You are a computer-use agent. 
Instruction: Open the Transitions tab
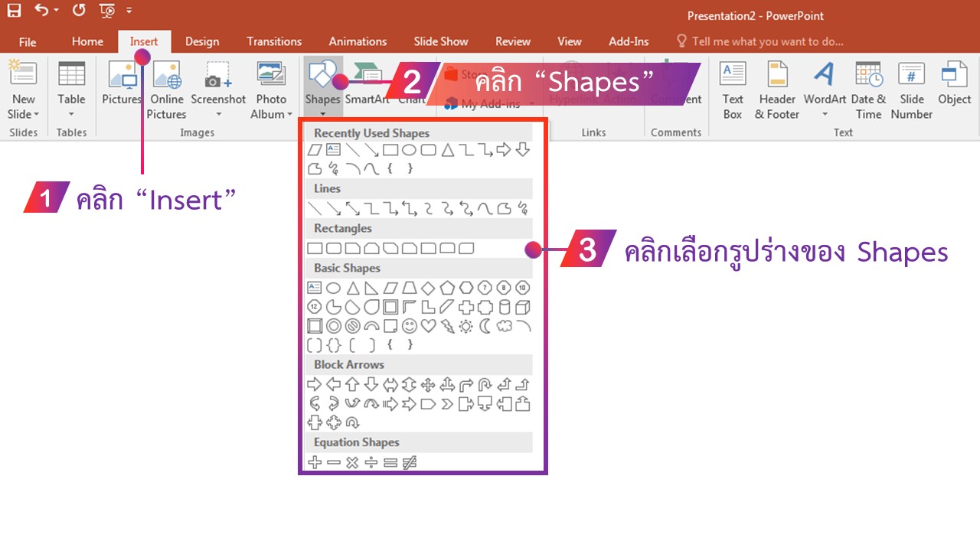point(274,41)
